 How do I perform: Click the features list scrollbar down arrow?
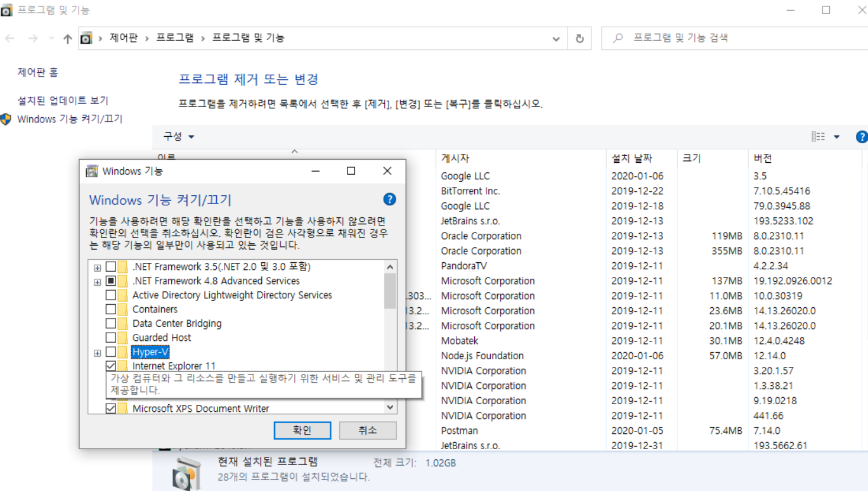pos(390,407)
